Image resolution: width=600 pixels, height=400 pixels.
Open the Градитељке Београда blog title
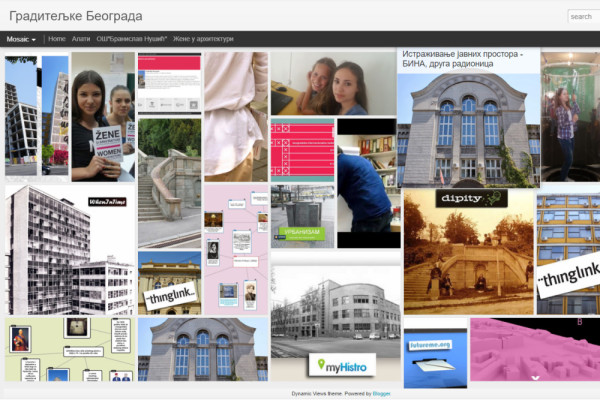76,16
